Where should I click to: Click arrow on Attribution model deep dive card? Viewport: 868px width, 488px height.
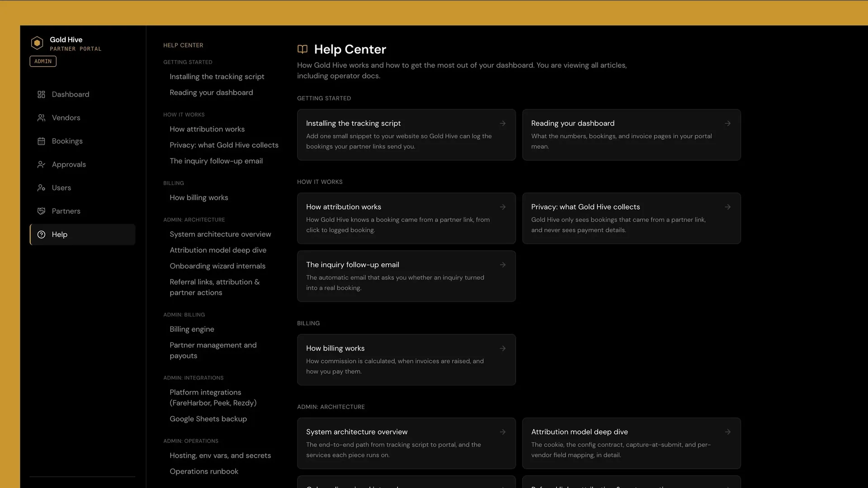point(728,432)
